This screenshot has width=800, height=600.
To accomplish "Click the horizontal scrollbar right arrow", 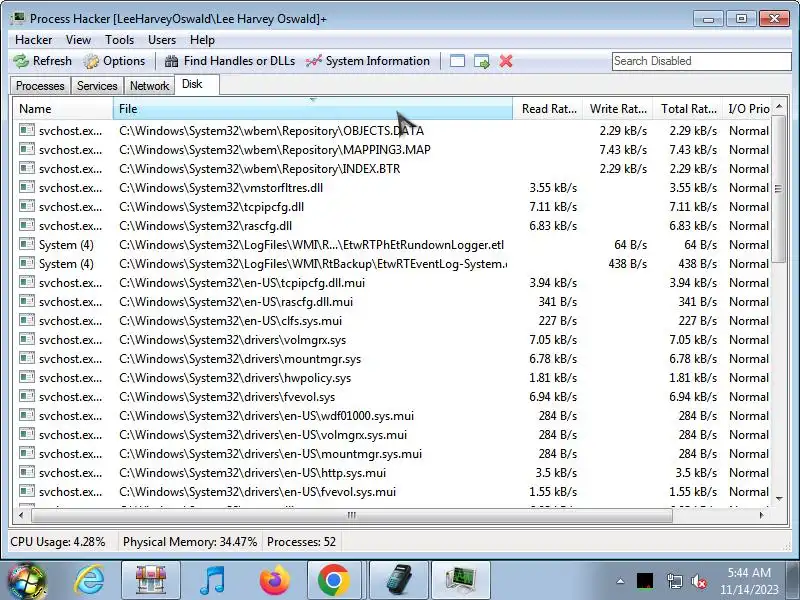I will 761,515.
